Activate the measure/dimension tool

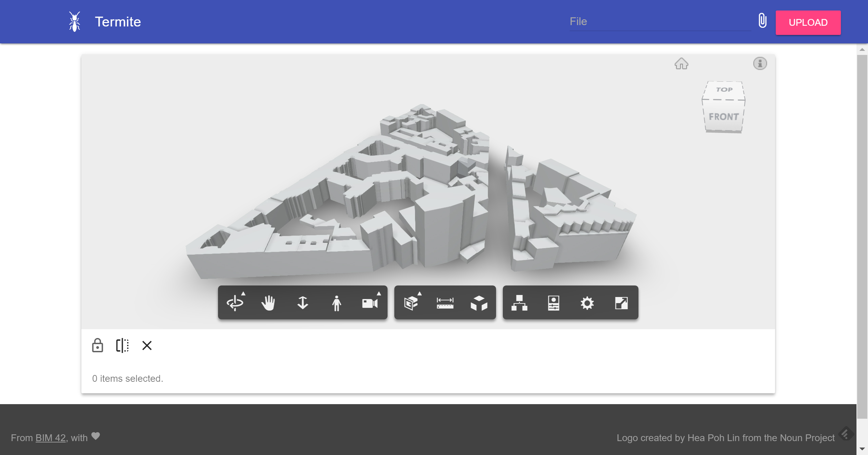(x=446, y=302)
